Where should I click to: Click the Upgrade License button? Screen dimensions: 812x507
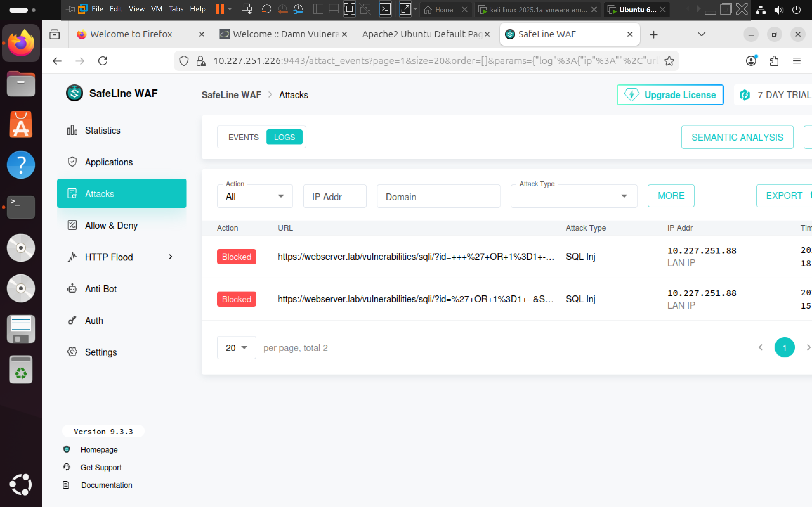coord(670,95)
